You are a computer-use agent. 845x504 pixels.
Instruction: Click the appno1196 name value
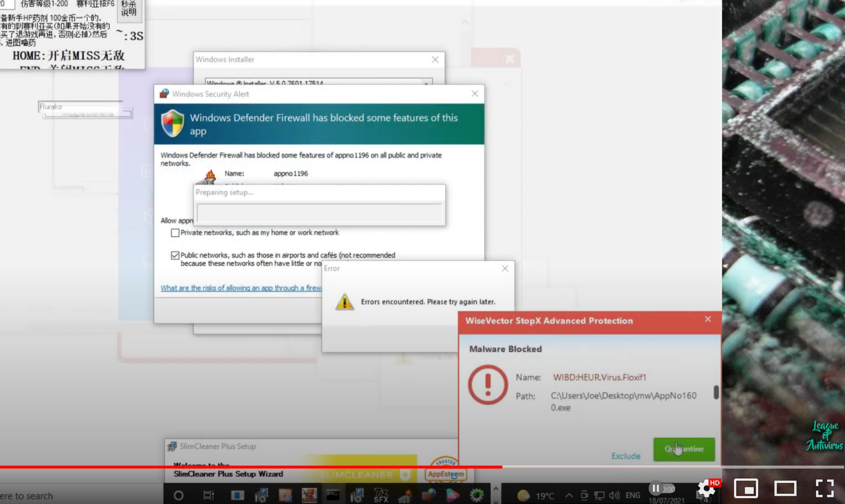click(x=291, y=174)
